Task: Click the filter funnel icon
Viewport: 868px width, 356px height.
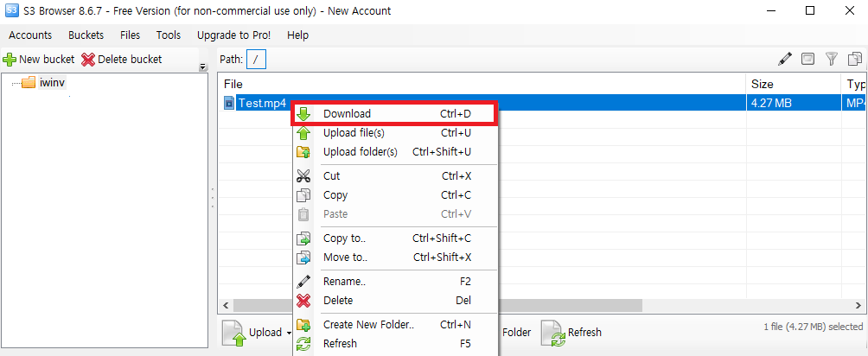Action: point(832,59)
